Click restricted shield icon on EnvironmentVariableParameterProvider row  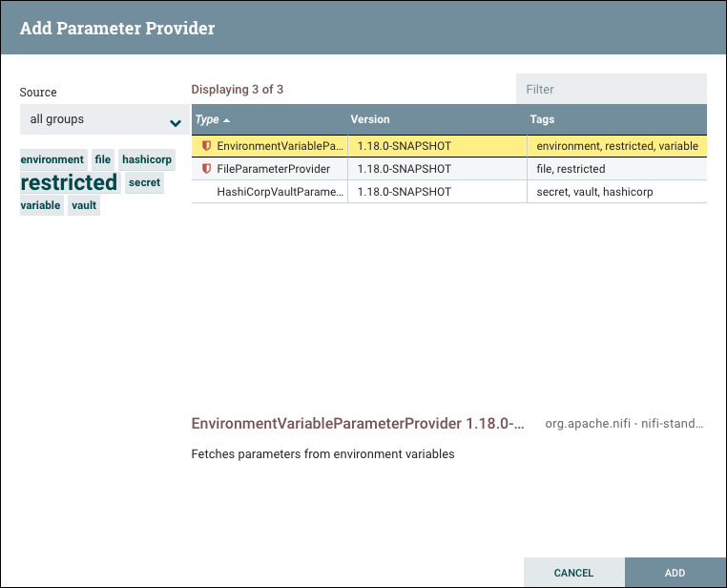coord(206,146)
